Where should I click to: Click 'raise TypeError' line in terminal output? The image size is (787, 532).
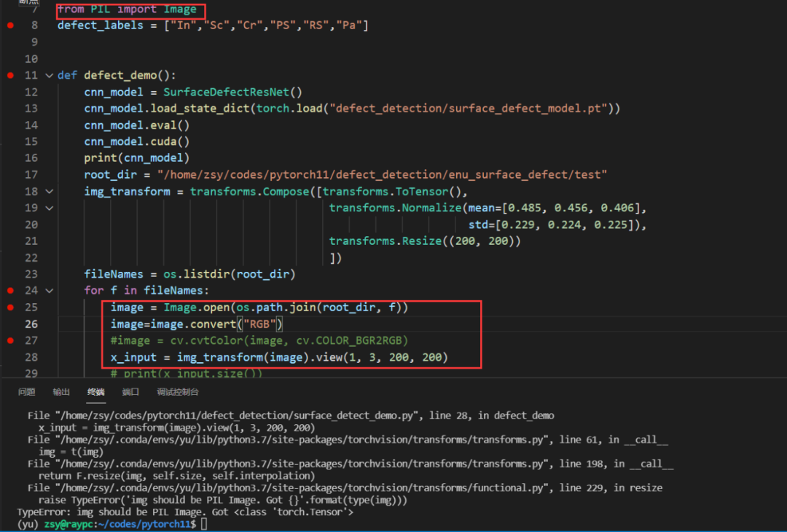(223, 500)
